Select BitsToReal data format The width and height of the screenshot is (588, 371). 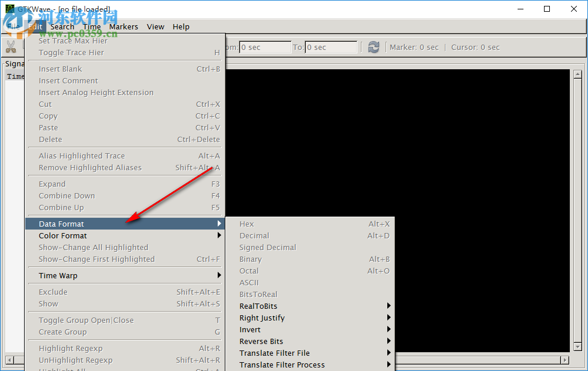[310, 295]
